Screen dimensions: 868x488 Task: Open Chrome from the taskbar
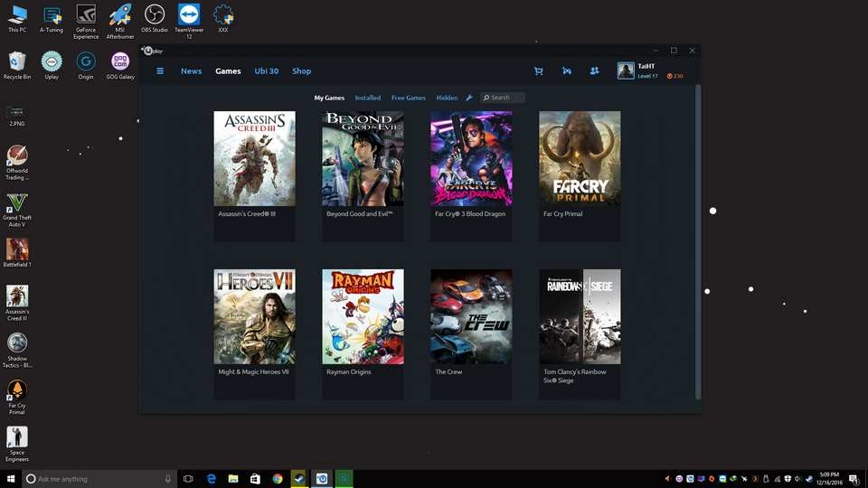278,479
